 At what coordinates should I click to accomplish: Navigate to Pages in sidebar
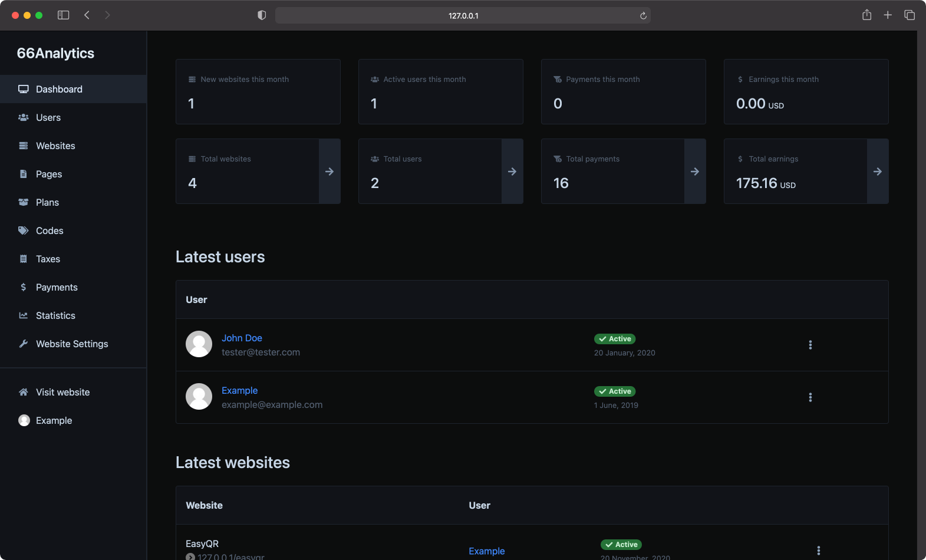[73, 174]
